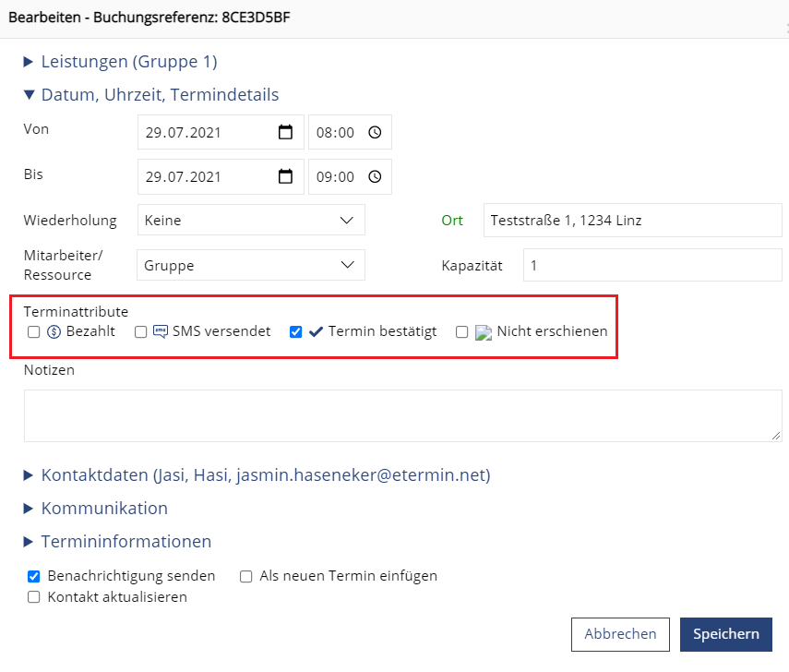The height and width of the screenshot is (672, 789).
Task: Click the Nicht erschienen image icon
Action: 484,332
